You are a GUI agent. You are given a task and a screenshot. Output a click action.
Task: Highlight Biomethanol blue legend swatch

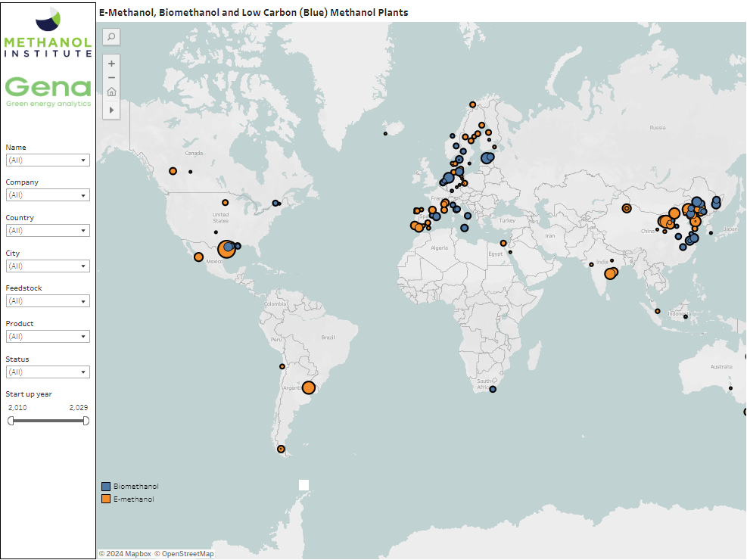point(106,486)
